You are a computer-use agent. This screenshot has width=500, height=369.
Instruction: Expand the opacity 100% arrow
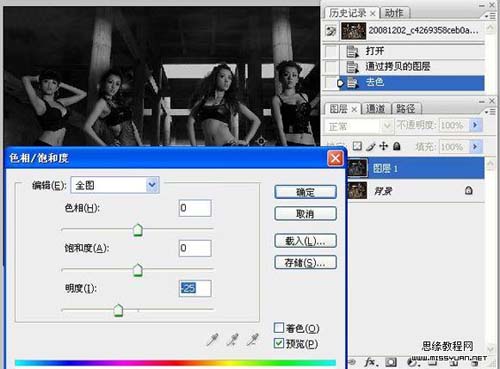tap(475, 125)
